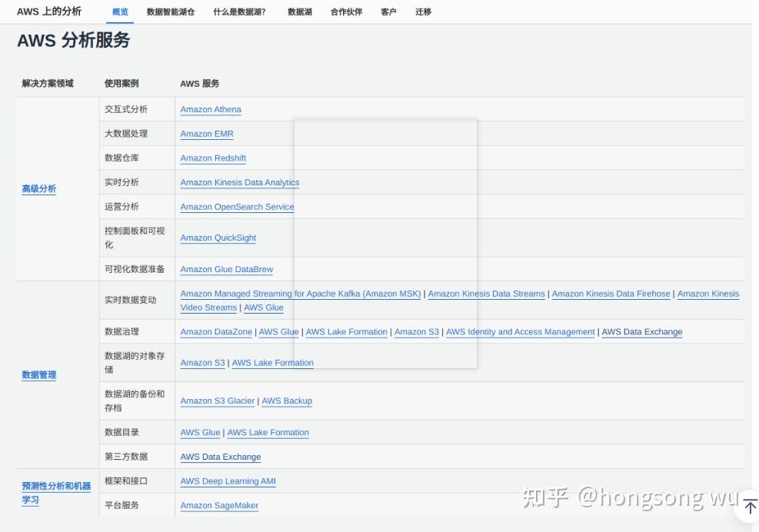Follow the AWS Backup link
This screenshot has height=532, width=759.
click(x=287, y=401)
